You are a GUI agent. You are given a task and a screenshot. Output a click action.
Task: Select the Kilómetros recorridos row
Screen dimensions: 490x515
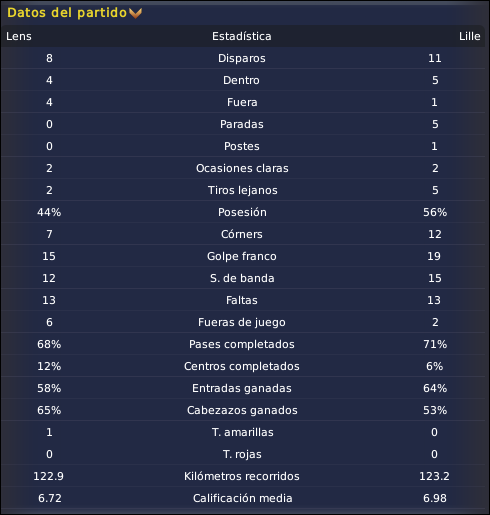tap(243, 476)
